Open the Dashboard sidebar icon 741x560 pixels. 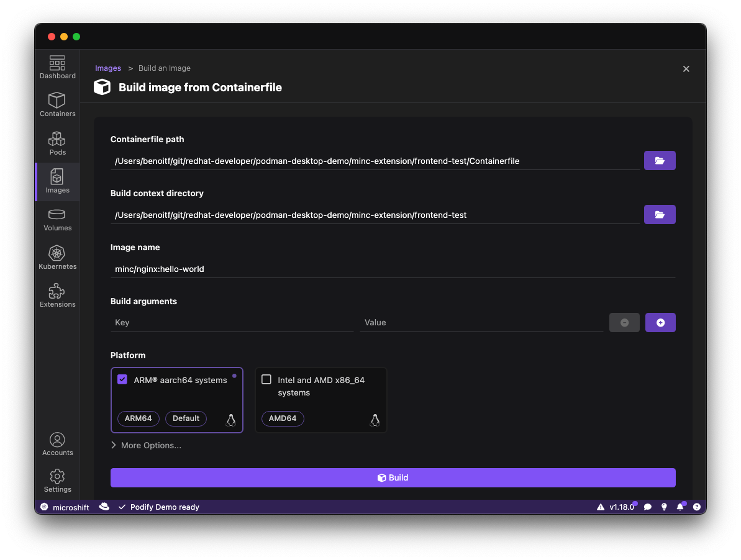(57, 67)
